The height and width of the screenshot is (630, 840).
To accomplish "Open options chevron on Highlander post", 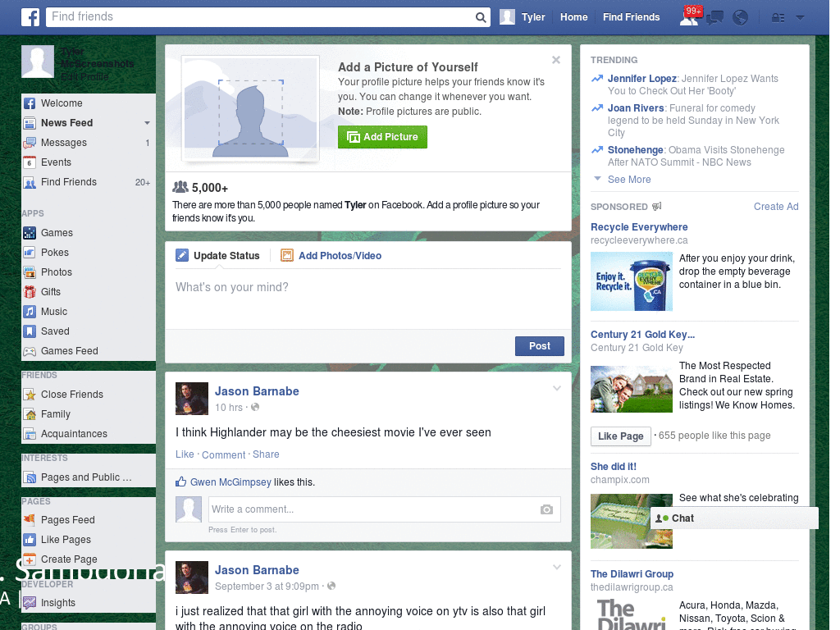I will pos(557,388).
